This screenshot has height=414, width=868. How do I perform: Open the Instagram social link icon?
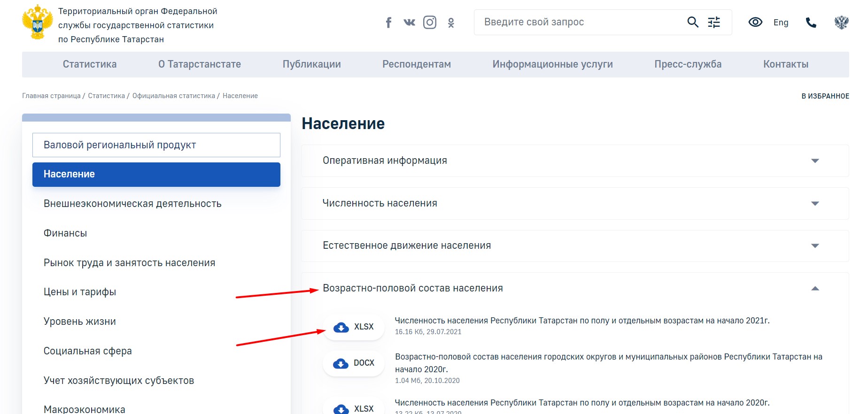430,22
